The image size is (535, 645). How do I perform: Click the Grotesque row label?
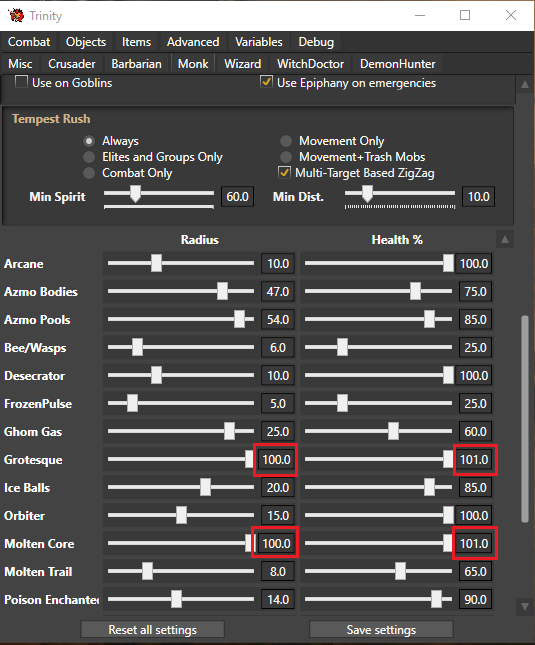pyautogui.click(x=33, y=460)
